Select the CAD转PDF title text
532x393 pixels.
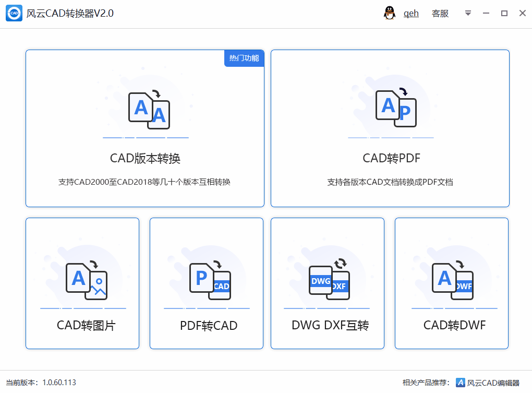(x=391, y=158)
